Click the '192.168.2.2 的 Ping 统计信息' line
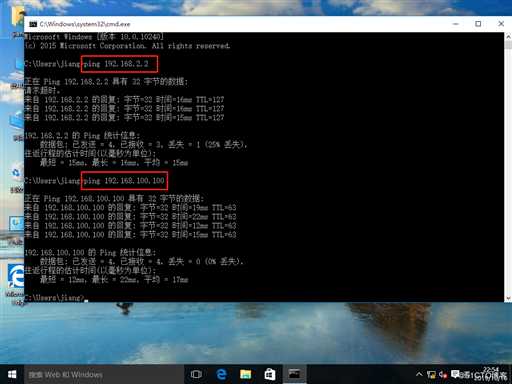The width and height of the screenshot is (512, 384). tap(82, 135)
